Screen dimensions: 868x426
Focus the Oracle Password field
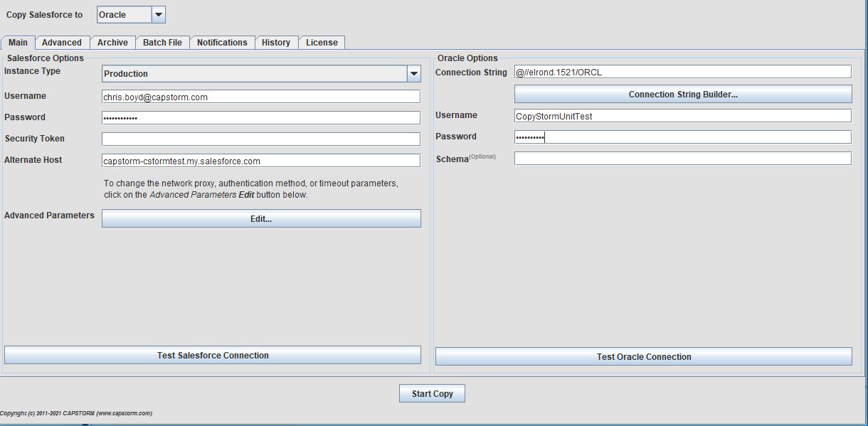(x=683, y=137)
